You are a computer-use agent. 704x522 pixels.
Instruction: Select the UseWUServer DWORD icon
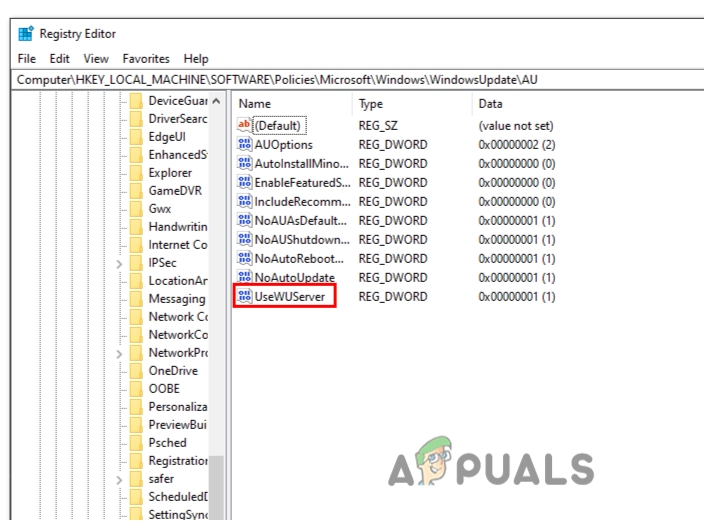(x=244, y=296)
